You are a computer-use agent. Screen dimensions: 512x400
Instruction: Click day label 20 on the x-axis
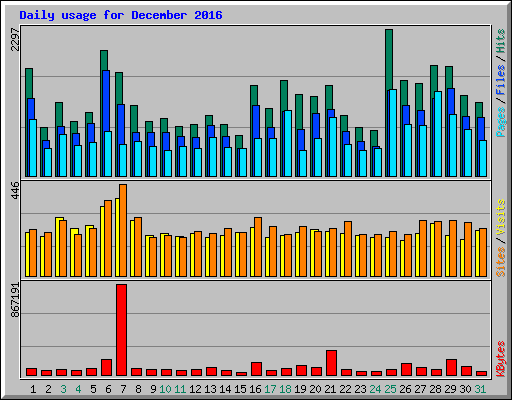(x=315, y=389)
